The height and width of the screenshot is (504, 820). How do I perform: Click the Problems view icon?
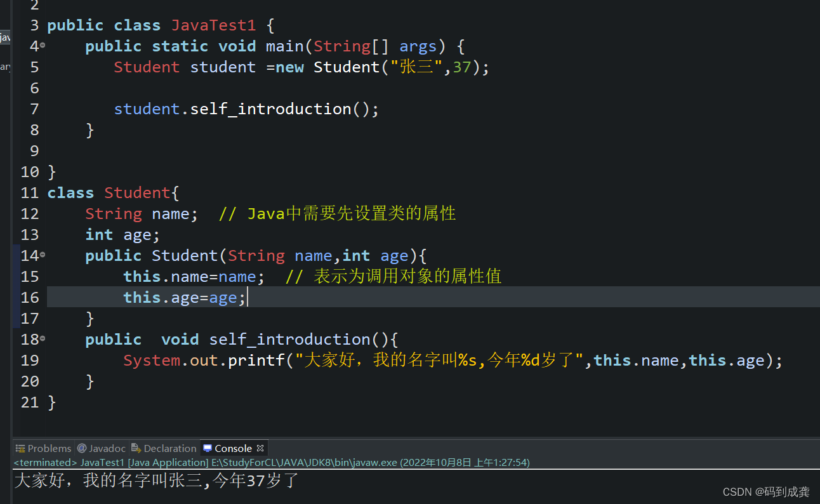(x=21, y=448)
